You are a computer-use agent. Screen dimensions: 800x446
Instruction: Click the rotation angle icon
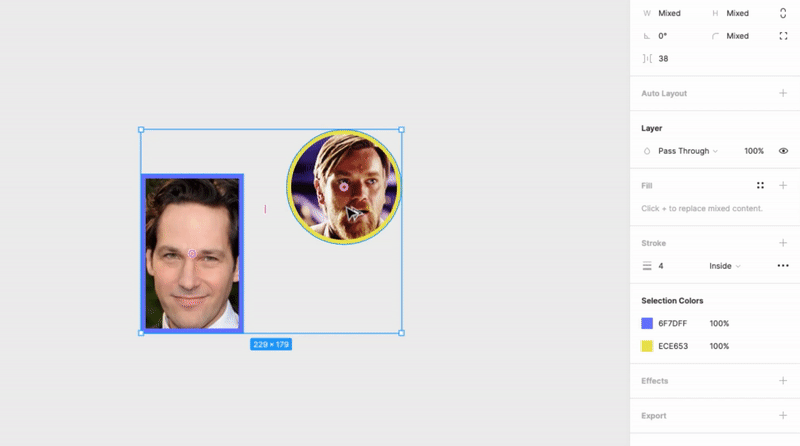tap(646, 36)
